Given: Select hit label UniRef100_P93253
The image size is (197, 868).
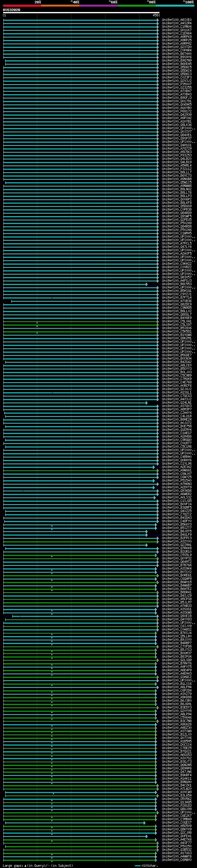Looking at the screenshot, I should 177,155.
